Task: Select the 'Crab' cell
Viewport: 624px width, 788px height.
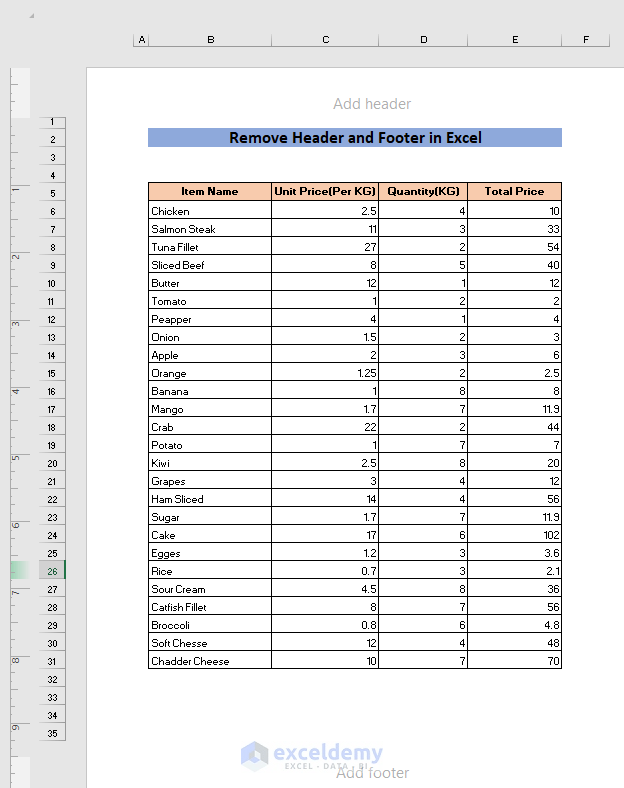Action: click(x=210, y=427)
